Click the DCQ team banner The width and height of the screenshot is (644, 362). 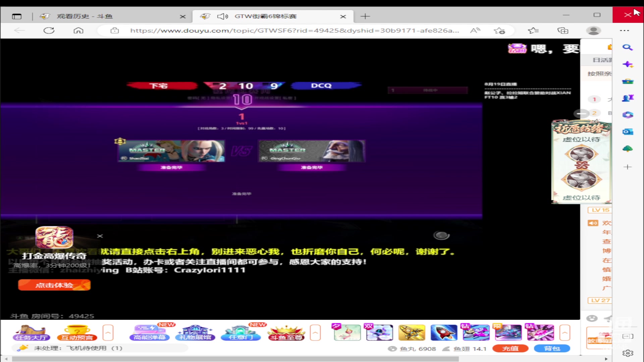[326, 86]
